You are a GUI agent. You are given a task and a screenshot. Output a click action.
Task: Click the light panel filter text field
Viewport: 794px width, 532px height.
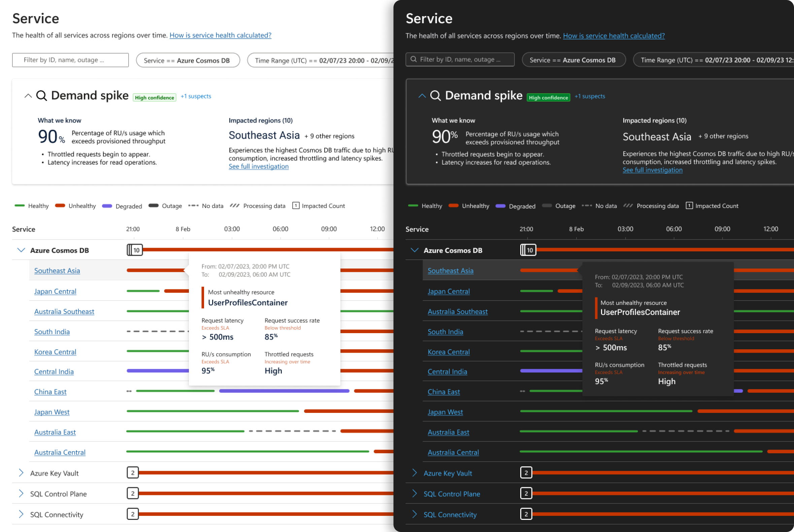click(x=70, y=60)
